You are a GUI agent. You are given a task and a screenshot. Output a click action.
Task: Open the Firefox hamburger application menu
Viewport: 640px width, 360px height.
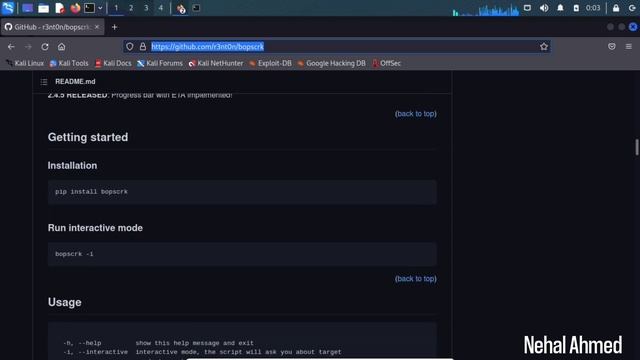pyautogui.click(x=629, y=47)
